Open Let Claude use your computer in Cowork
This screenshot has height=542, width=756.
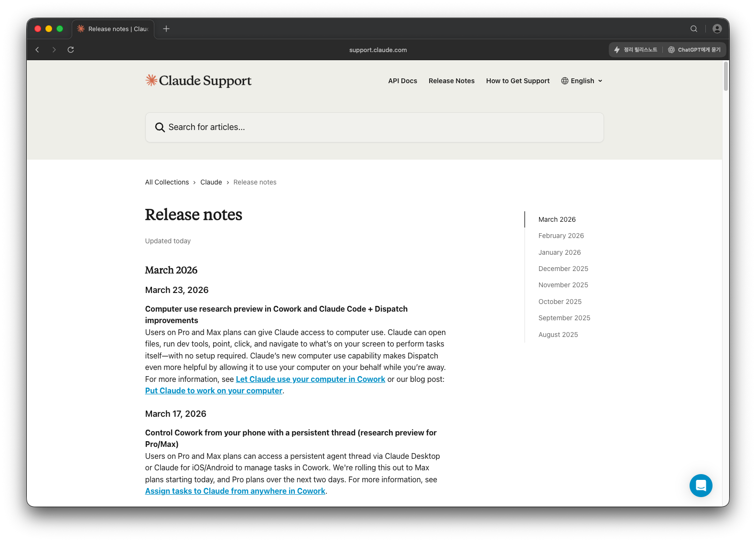click(x=311, y=379)
